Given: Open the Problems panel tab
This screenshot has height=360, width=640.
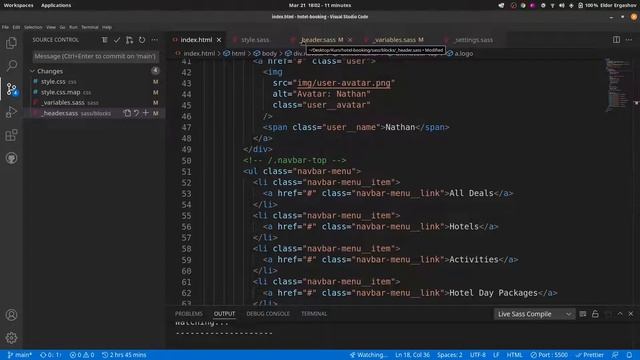Looking at the screenshot, I should [189, 314].
